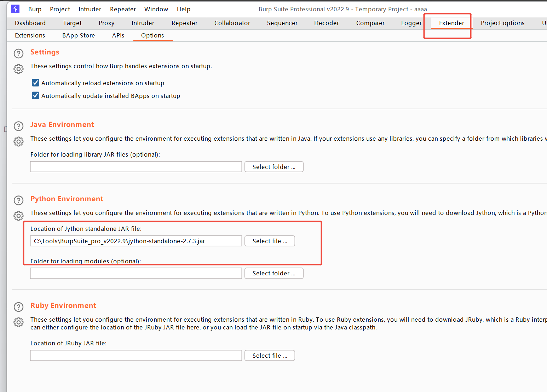Click the gear icon under Settings
The width and height of the screenshot is (547, 392).
18,69
